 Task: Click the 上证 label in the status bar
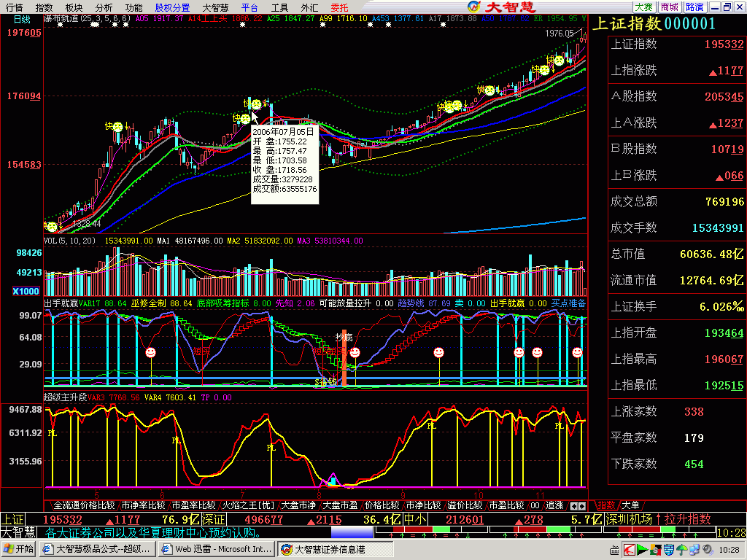pyautogui.click(x=12, y=519)
